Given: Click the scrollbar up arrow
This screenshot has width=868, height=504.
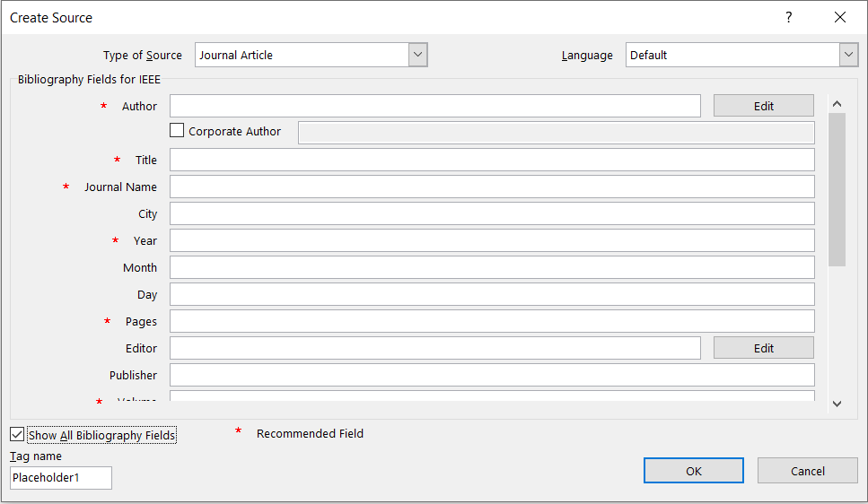Looking at the screenshot, I should click(x=837, y=104).
